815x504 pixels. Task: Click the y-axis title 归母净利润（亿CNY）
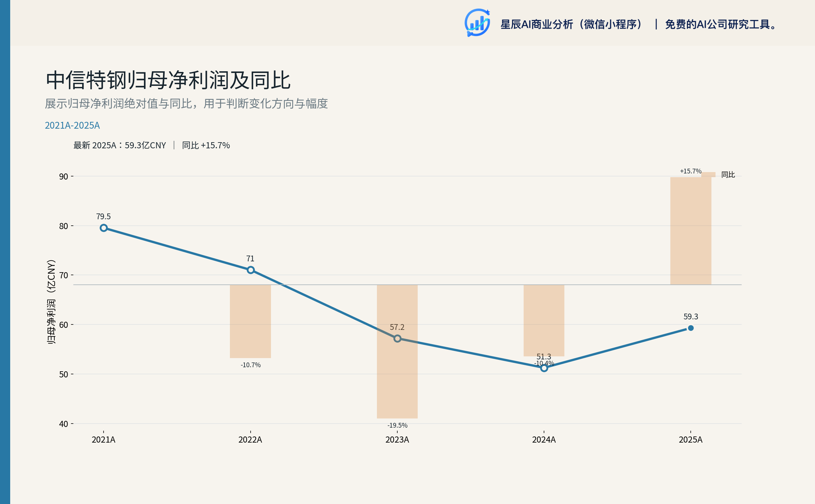pos(51,302)
